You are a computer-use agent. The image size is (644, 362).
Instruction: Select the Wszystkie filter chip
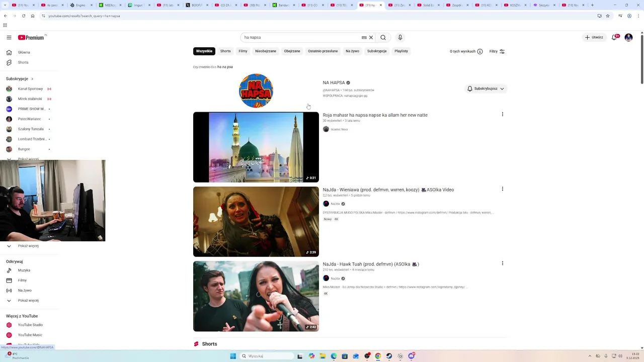(x=204, y=51)
